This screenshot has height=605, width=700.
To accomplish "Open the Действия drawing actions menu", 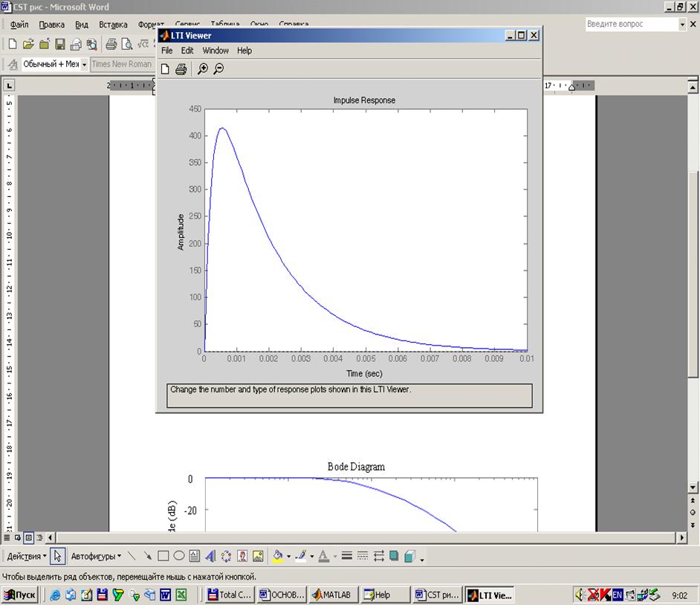I will point(27,556).
